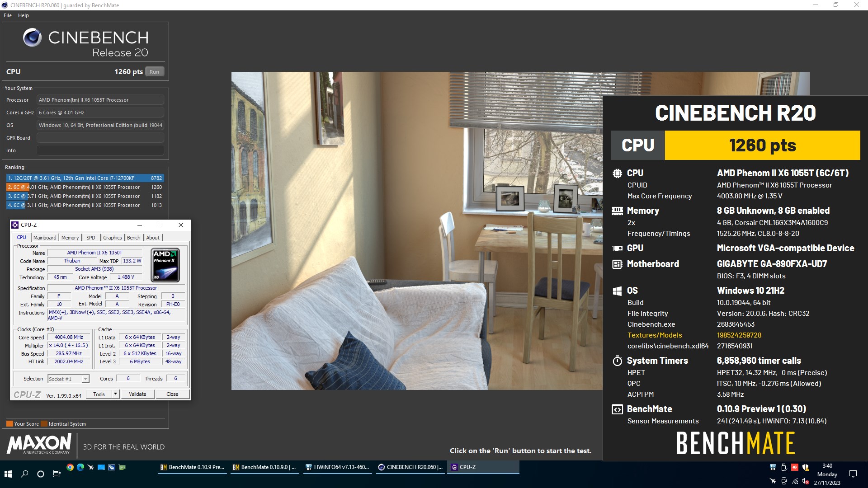Image resolution: width=868 pixels, height=488 pixels.
Task: Click the CPU chip icon in BenchMate panel
Action: point(617,173)
